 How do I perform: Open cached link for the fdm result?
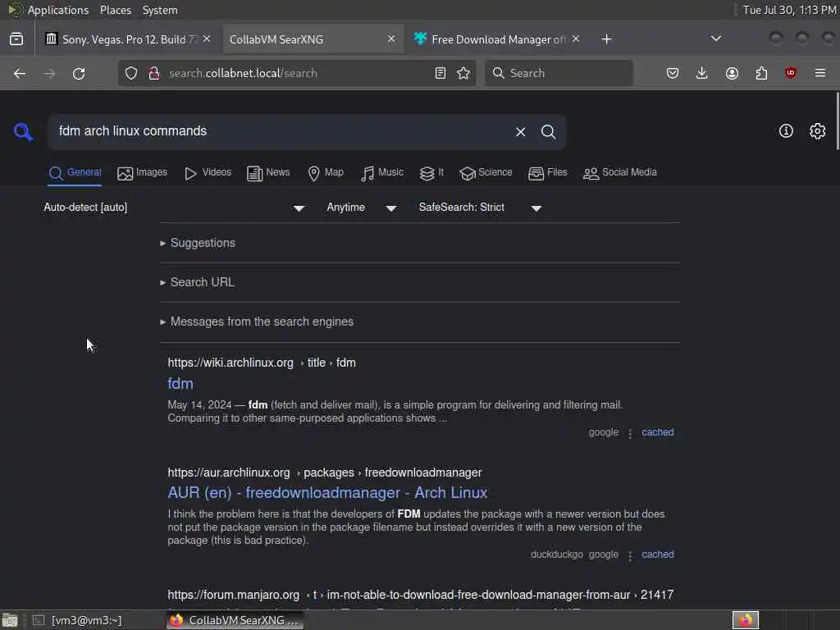click(657, 432)
